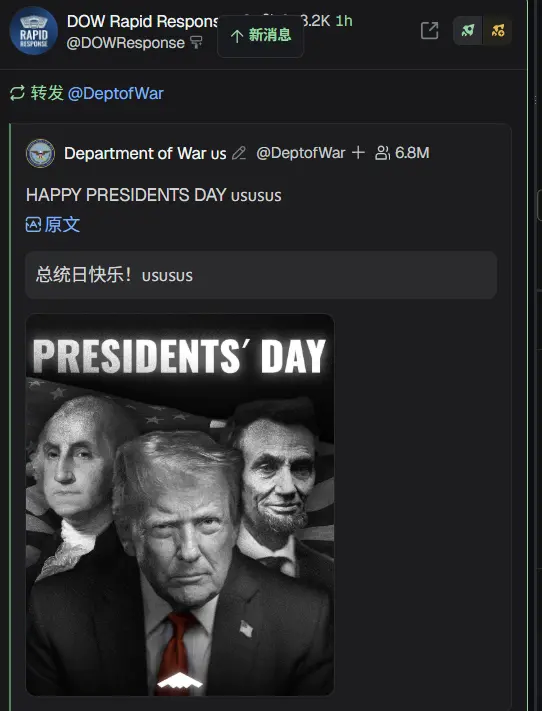Image resolution: width=542 pixels, height=711 pixels.
Task: Jump to new messages via 新消息 button
Action: pyautogui.click(x=260, y=36)
